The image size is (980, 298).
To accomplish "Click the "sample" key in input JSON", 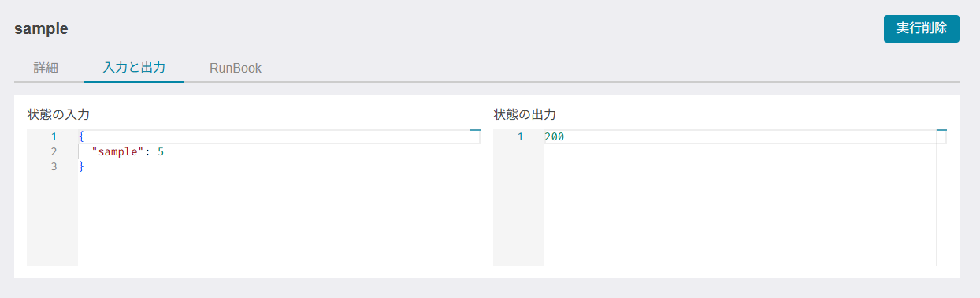I will tap(117, 151).
